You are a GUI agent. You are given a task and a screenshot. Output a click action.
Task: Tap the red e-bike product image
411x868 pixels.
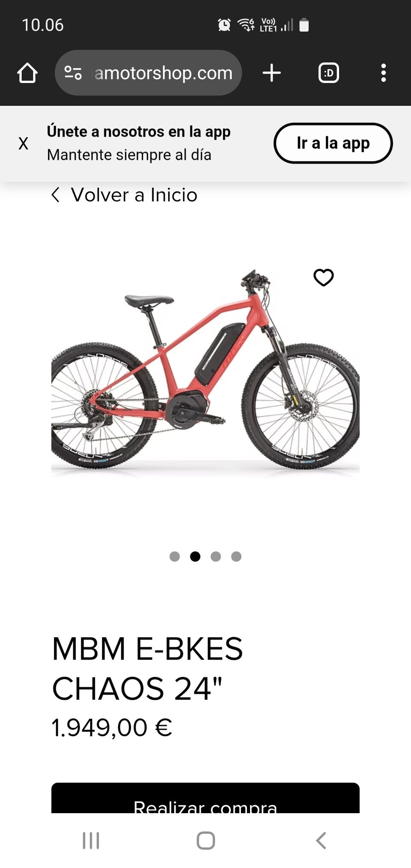click(x=205, y=373)
